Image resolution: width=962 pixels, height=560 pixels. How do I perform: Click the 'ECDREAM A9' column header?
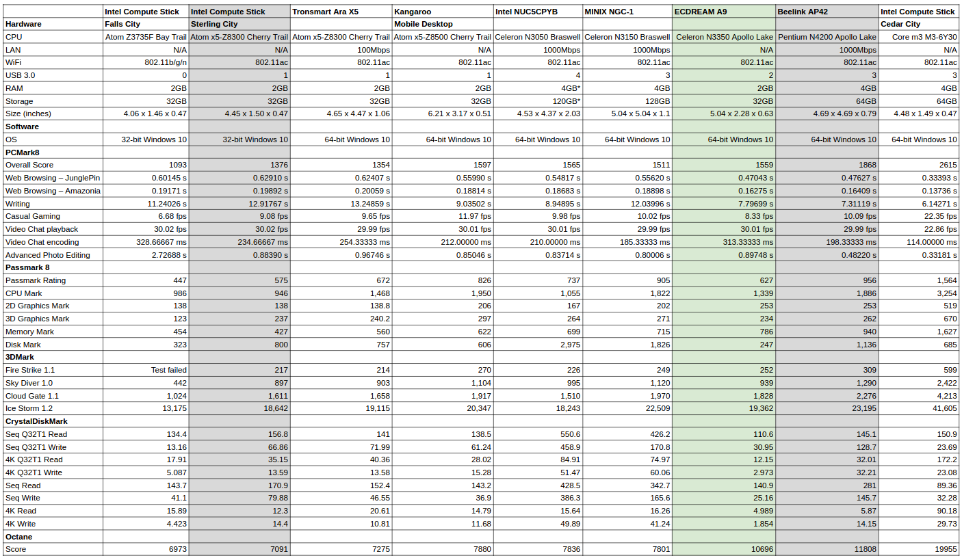(724, 12)
